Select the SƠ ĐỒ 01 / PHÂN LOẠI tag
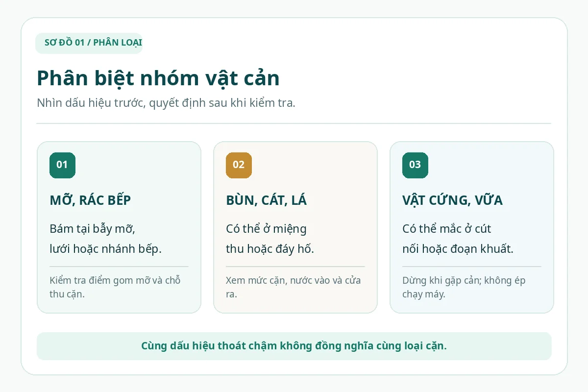The width and height of the screenshot is (588, 392). (x=89, y=43)
